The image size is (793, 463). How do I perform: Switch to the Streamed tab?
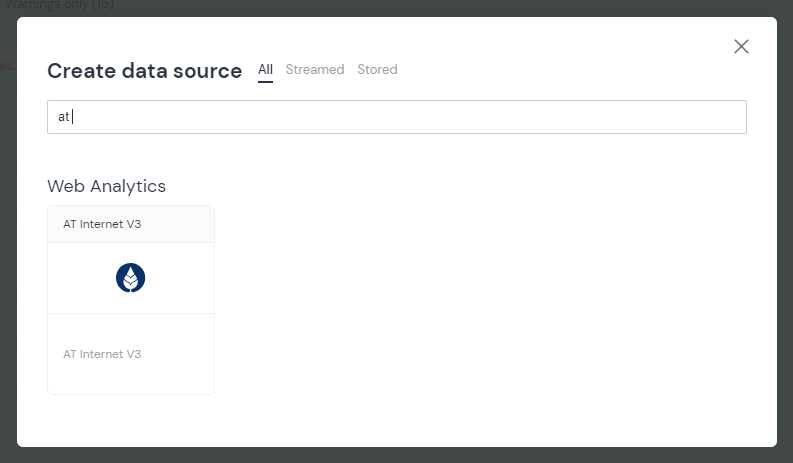(x=315, y=69)
